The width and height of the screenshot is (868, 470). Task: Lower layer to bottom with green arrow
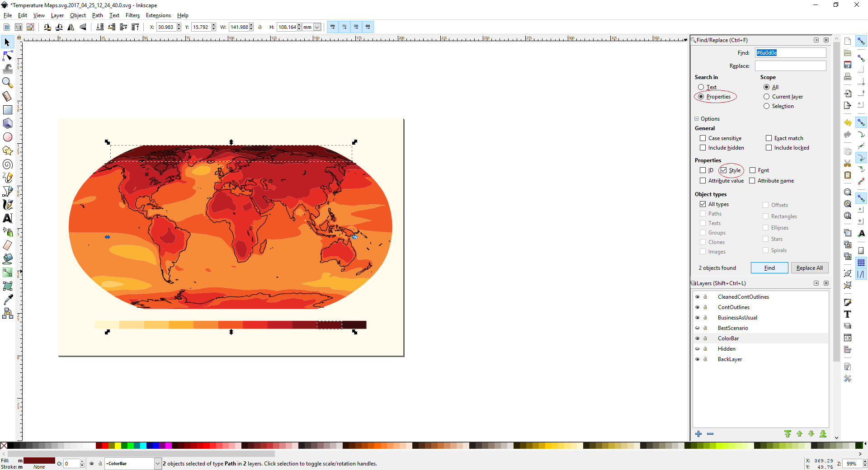point(823,434)
